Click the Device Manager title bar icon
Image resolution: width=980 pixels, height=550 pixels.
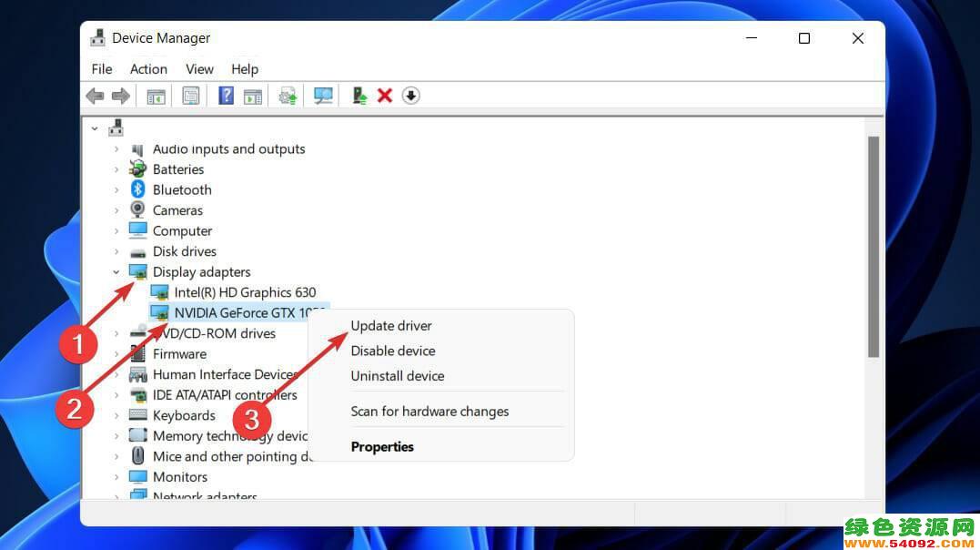click(x=97, y=37)
